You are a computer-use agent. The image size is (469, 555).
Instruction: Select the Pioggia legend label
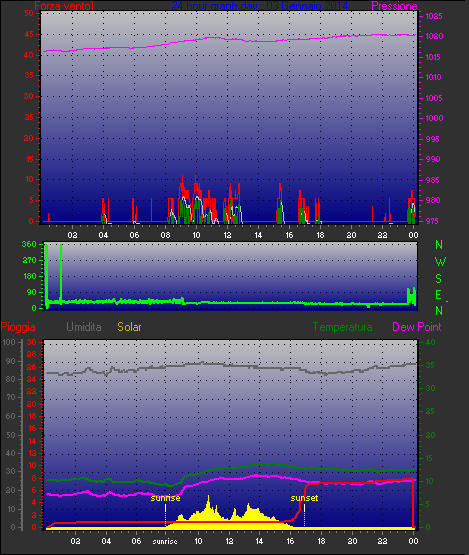tap(18, 327)
